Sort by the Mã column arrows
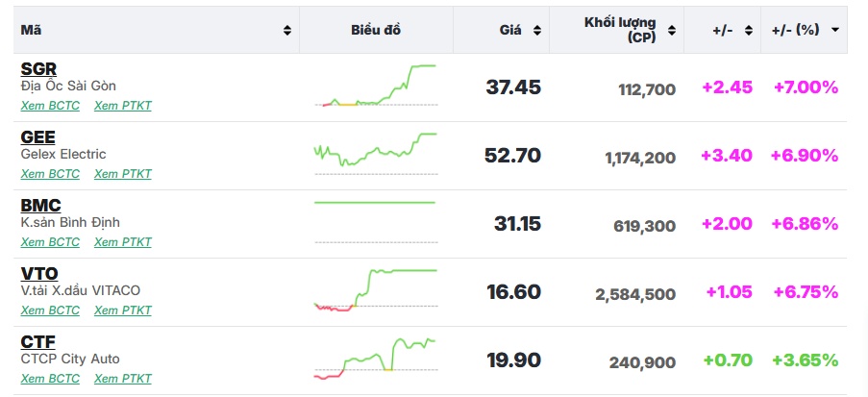This screenshot has height=397, width=868. [286, 31]
